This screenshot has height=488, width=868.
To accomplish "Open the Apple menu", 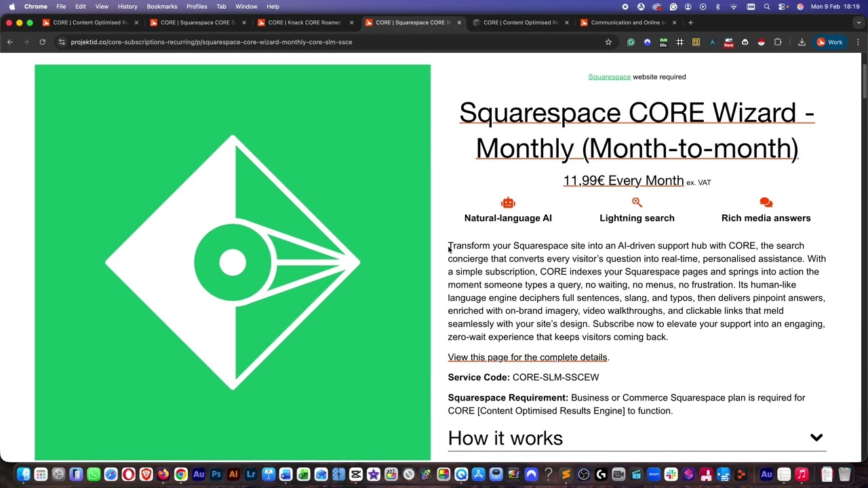I will pyautogui.click(x=12, y=6).
